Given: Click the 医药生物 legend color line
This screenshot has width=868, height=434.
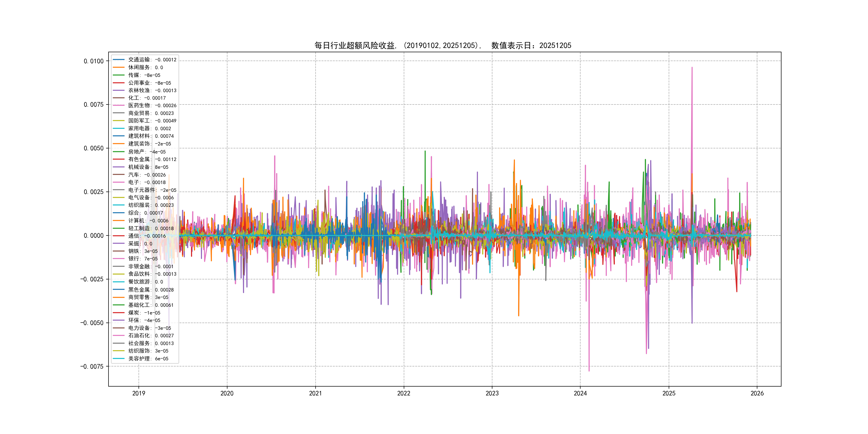Looking at the screenshot, I should click(118, 106).
